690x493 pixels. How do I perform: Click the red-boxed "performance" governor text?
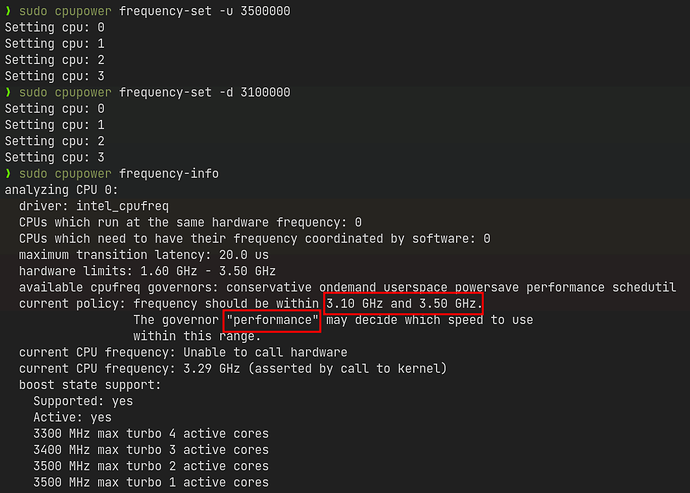[272, 320]
